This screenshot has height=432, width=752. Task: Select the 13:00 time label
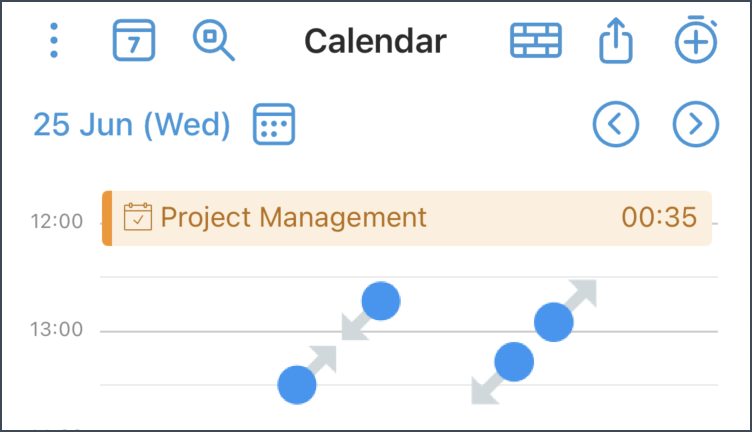point(57,329)
